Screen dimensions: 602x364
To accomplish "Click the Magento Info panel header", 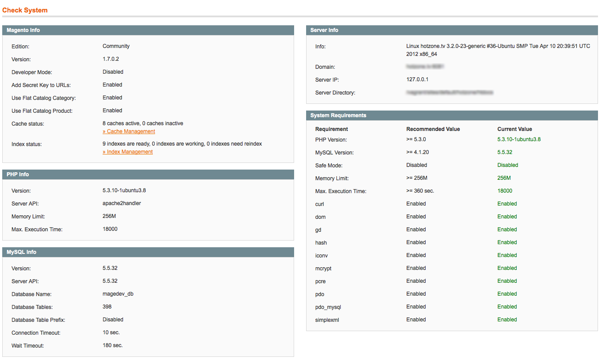I will (x=148, y=30).
